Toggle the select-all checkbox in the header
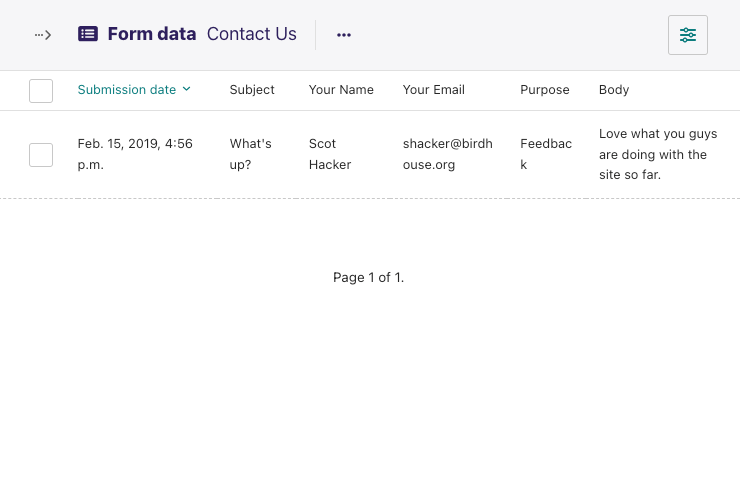 click(x=41, y=91)
